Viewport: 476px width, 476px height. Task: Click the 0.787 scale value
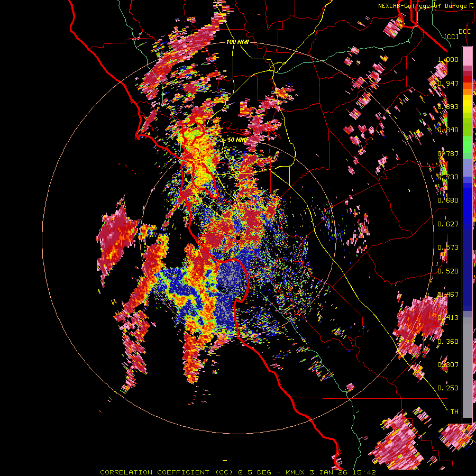click(x=448, y=153)
